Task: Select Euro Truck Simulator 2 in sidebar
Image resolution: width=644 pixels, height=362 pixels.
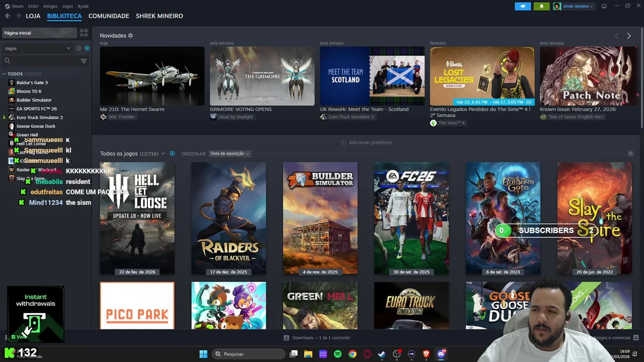Action: point(40,118)
